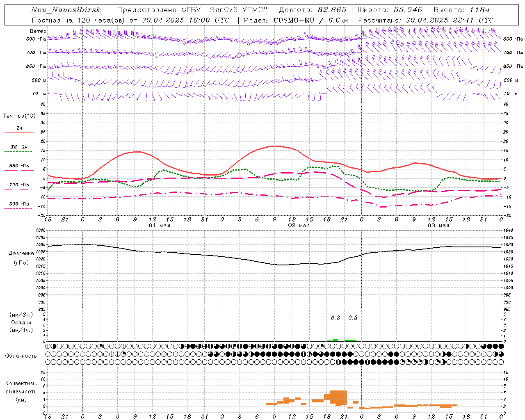Click the Широта: 55.046 header field

click(390, 10)
